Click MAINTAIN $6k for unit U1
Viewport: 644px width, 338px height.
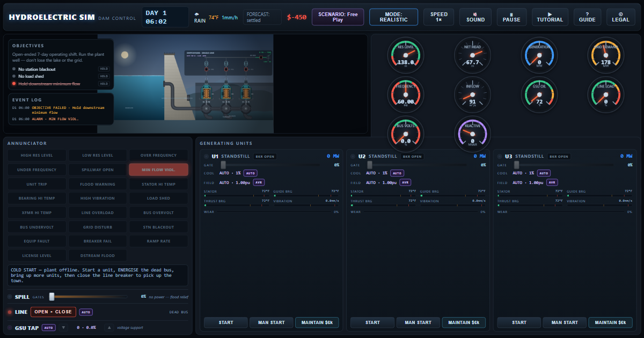(317, 322)
